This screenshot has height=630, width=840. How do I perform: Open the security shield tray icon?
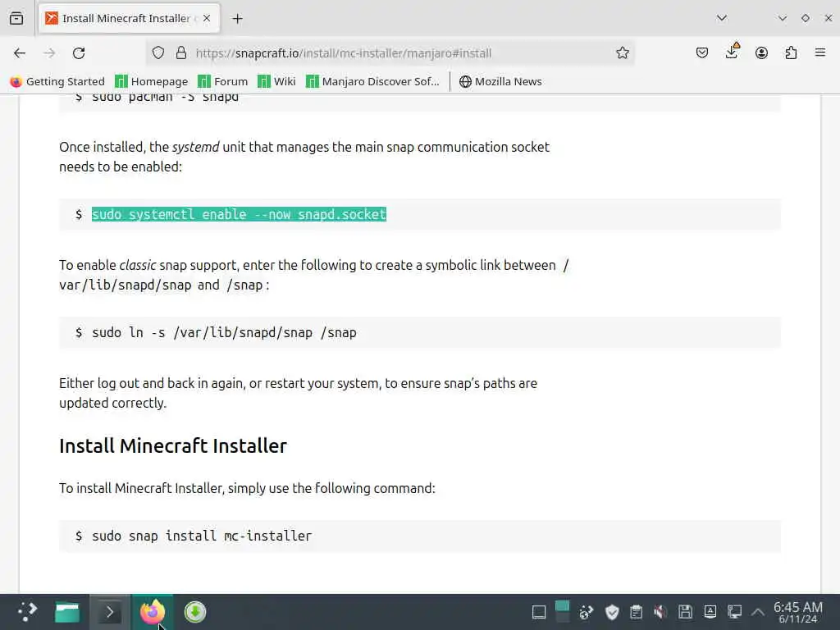click(612, 612)
